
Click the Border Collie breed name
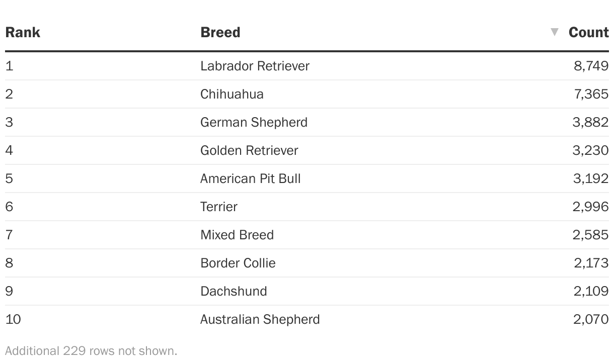(238, 263)
